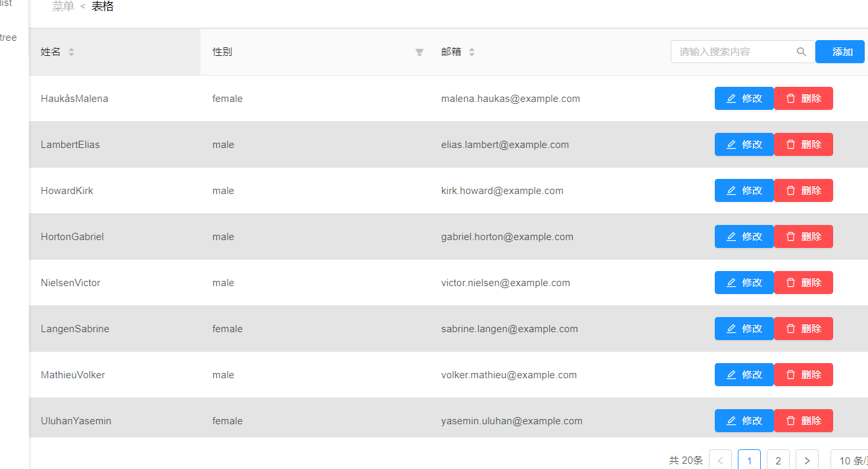The width and height of the screenshot is (868, 469).
Task: Select the list item in the sidebar
Action: (7, 3)
